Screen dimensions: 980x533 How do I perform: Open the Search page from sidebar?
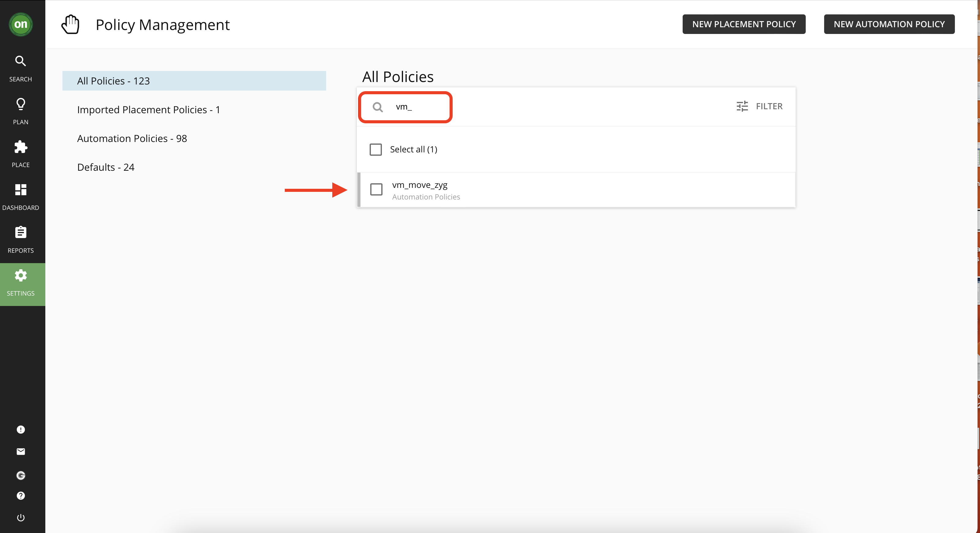tap(21, 69)
